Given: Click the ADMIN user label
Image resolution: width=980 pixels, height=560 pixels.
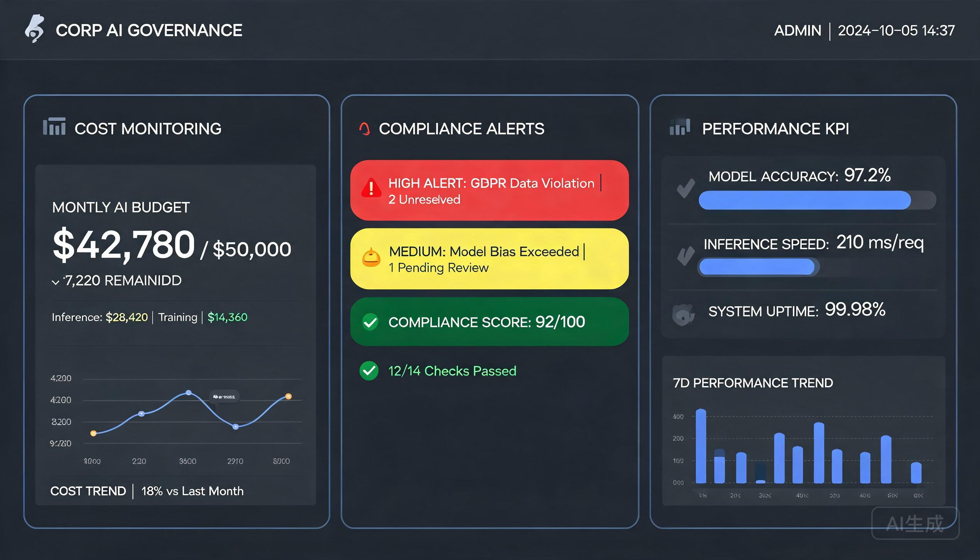Looking at the screenshot, I should point(798,30).
